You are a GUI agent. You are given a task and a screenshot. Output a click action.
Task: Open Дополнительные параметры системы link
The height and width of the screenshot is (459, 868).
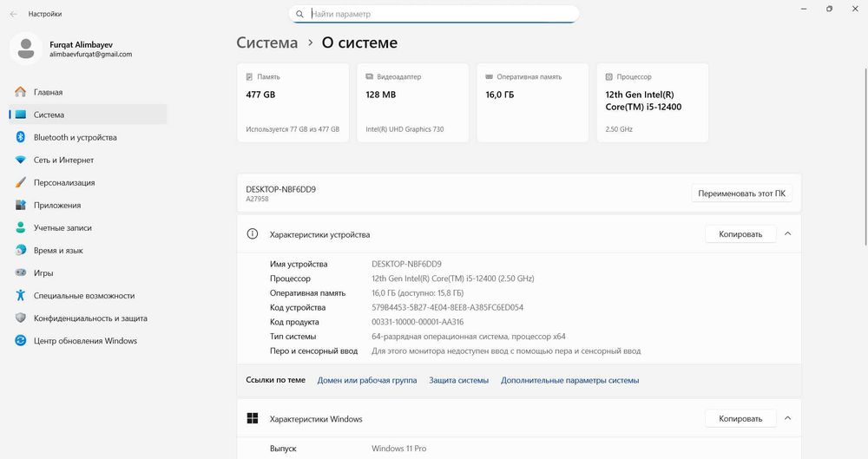569,380
